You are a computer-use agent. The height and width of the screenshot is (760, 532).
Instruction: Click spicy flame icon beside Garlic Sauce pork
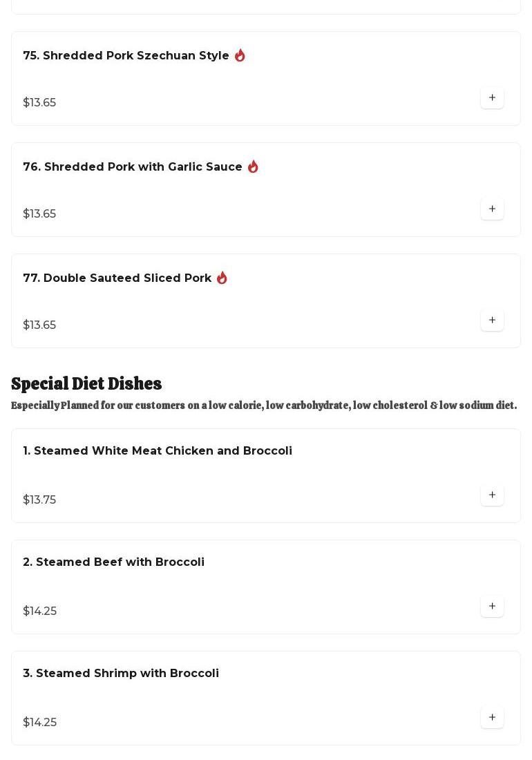coord(253,167)
